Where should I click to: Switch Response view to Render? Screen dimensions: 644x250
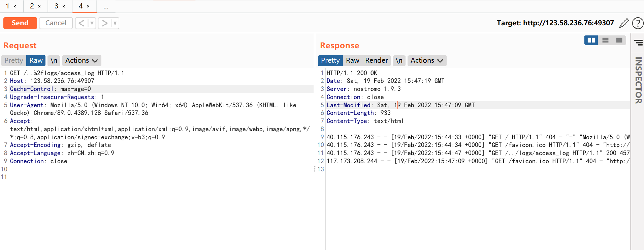[377, 60]
